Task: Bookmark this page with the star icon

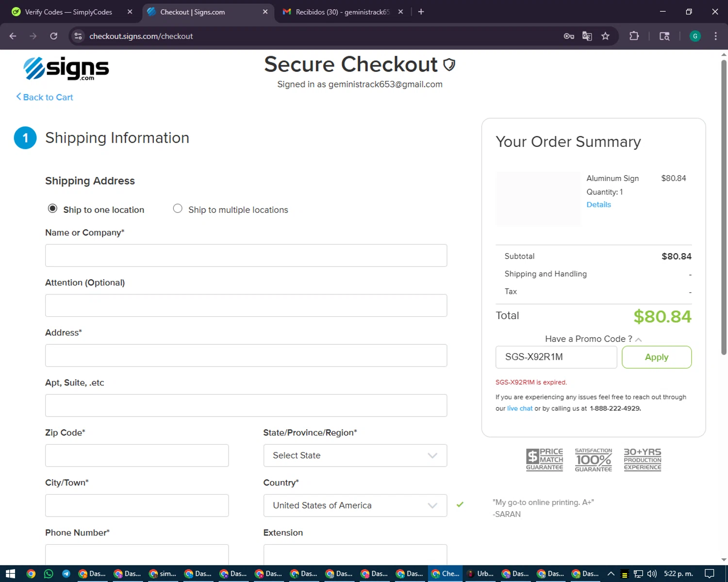Action: (x=605, y=36)
